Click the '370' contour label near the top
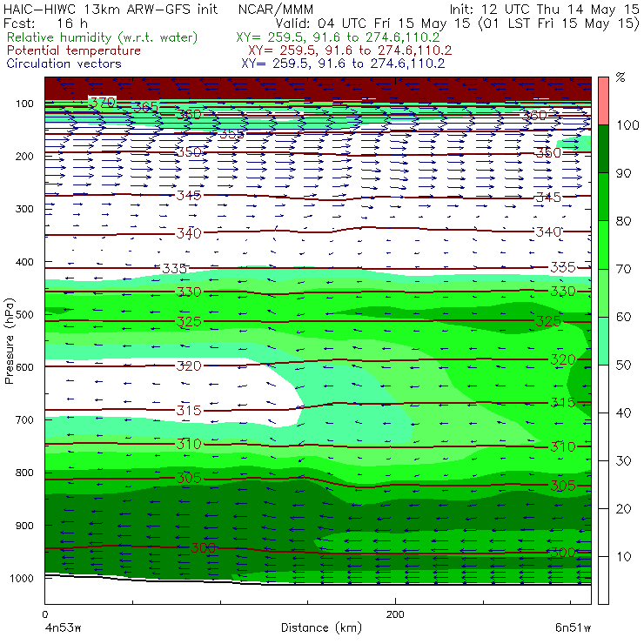Screen dimensions: 644x644 [103, 103]
